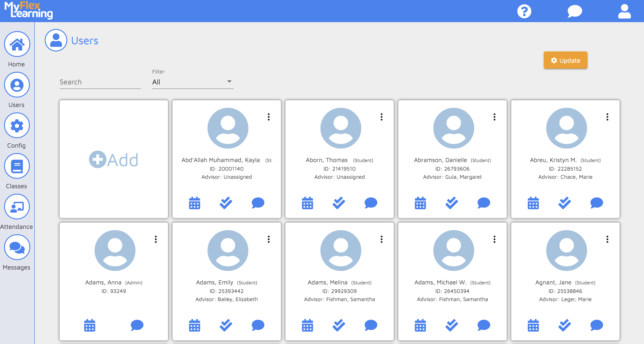Expand kebab menu for Adams, Michael W.
The image size is (644, 344).
[494, 239]
